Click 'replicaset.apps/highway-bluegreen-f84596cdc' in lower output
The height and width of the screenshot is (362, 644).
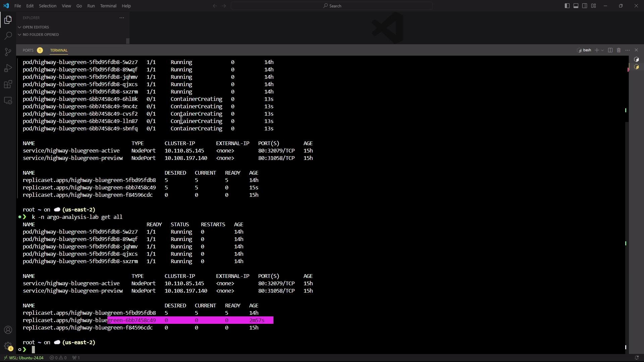tap(88, 328)
